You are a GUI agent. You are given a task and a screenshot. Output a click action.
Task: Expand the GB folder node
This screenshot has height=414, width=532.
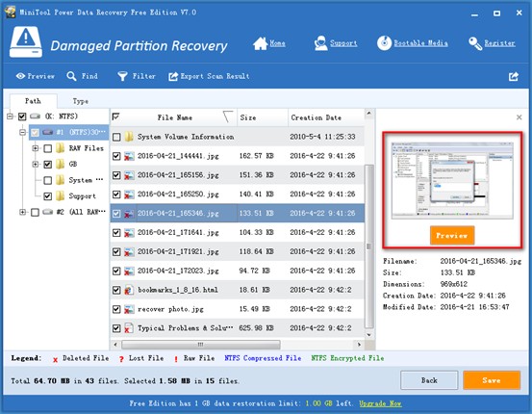point(36,165)
